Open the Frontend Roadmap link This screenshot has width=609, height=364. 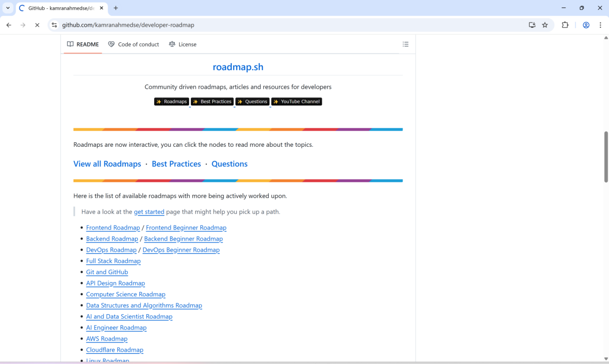113,228
